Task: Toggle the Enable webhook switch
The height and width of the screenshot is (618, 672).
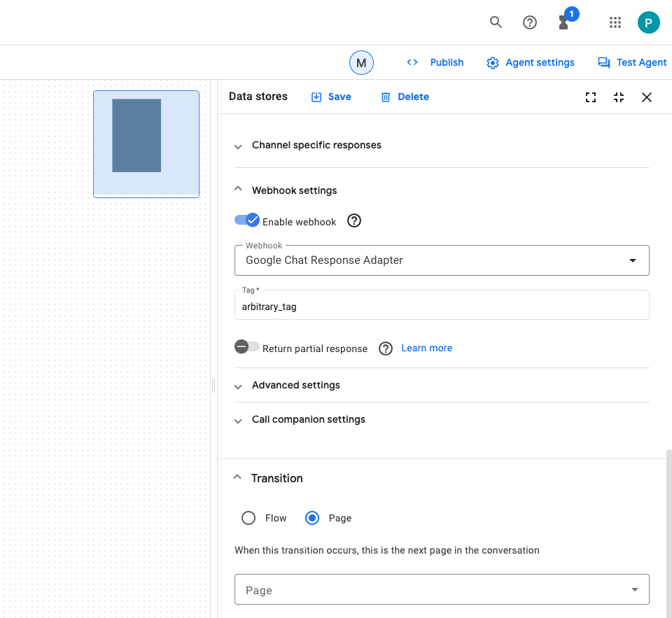Action: 247,220
